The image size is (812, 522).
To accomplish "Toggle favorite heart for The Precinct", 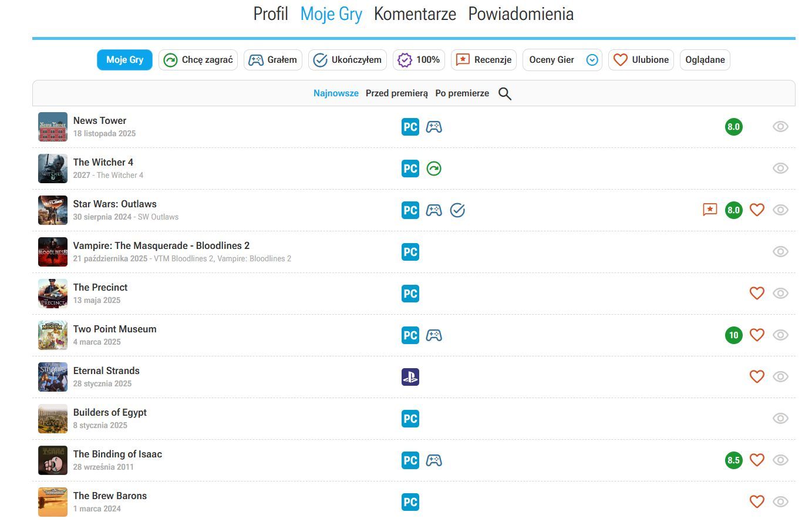I will coord(757,293).
